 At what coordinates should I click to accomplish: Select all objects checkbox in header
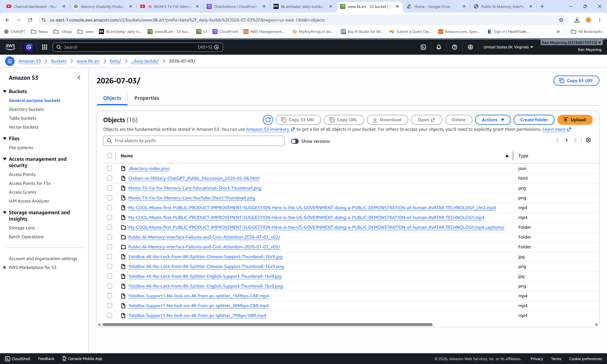point(109,156)
